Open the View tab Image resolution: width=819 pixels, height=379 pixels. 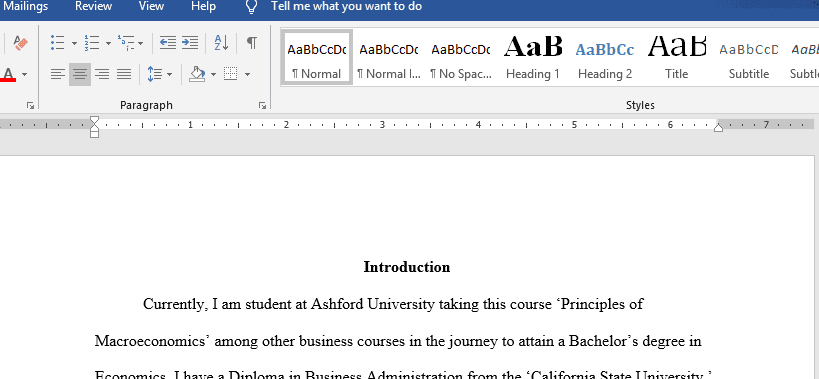(x=151, y=6)
